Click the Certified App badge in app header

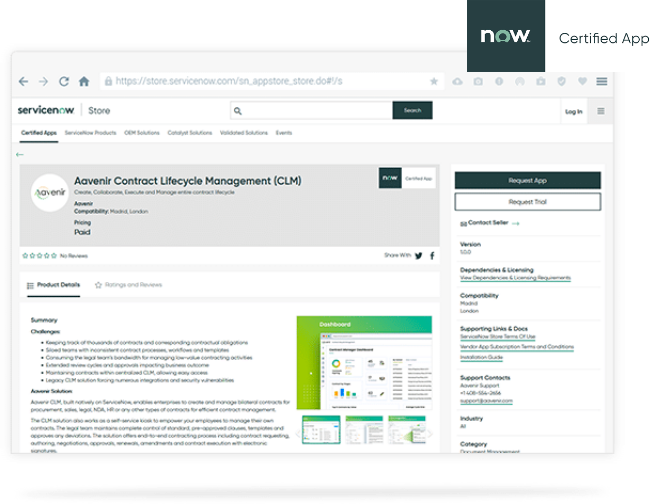coord(407,178)
